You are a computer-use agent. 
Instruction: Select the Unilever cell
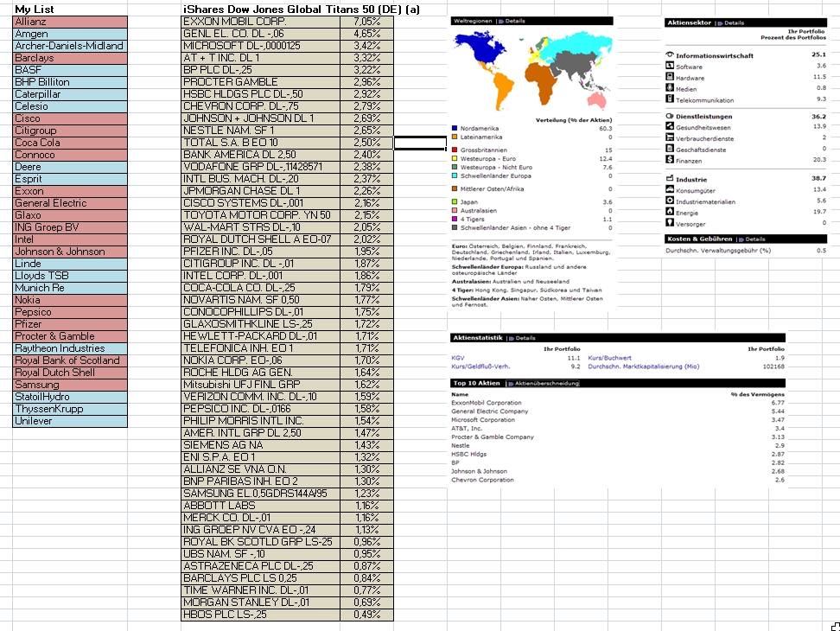pyautogui.click(x=70, y=421)
